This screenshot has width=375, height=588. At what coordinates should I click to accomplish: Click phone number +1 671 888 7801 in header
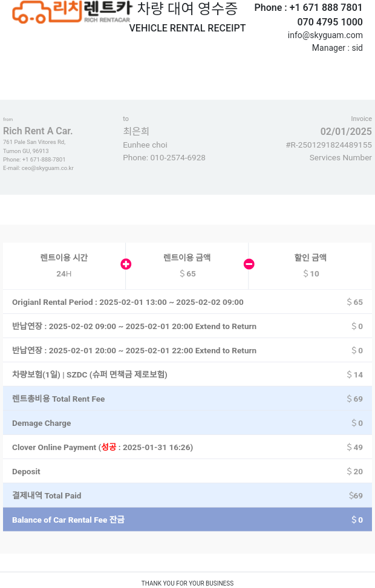pyautogui.click(x=326, y=7)
